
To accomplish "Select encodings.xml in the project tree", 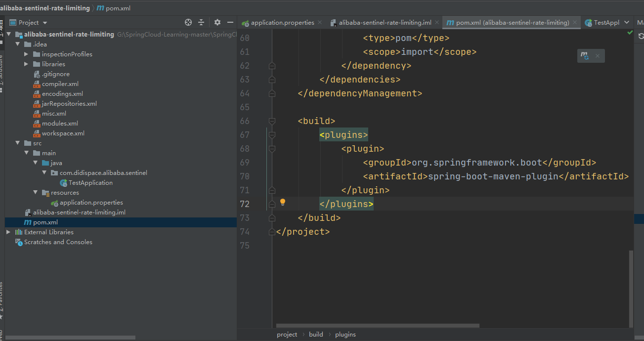I will [x=62, y=94].
